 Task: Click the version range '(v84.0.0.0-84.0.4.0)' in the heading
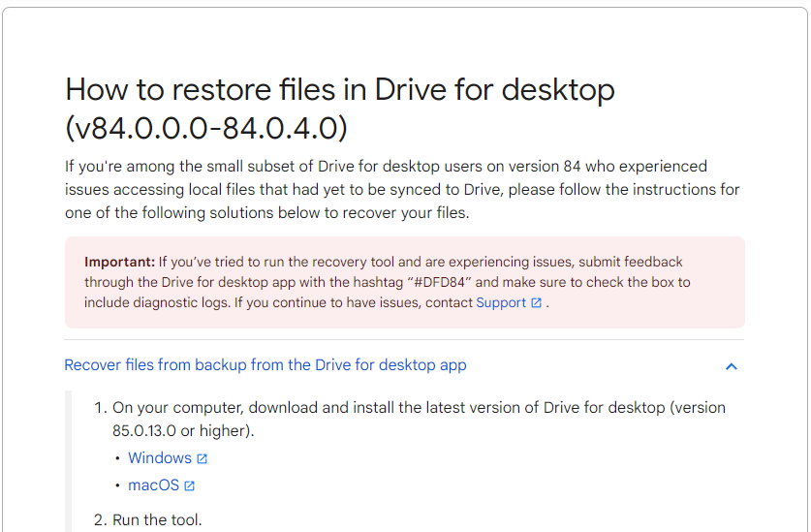click(x=206, y=127)
